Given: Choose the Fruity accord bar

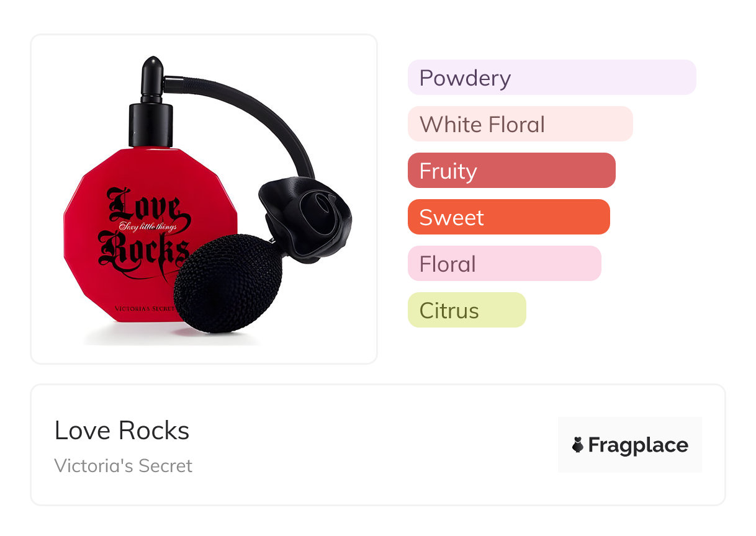Looking at the screenshot, I should click(x=511, y=171).
